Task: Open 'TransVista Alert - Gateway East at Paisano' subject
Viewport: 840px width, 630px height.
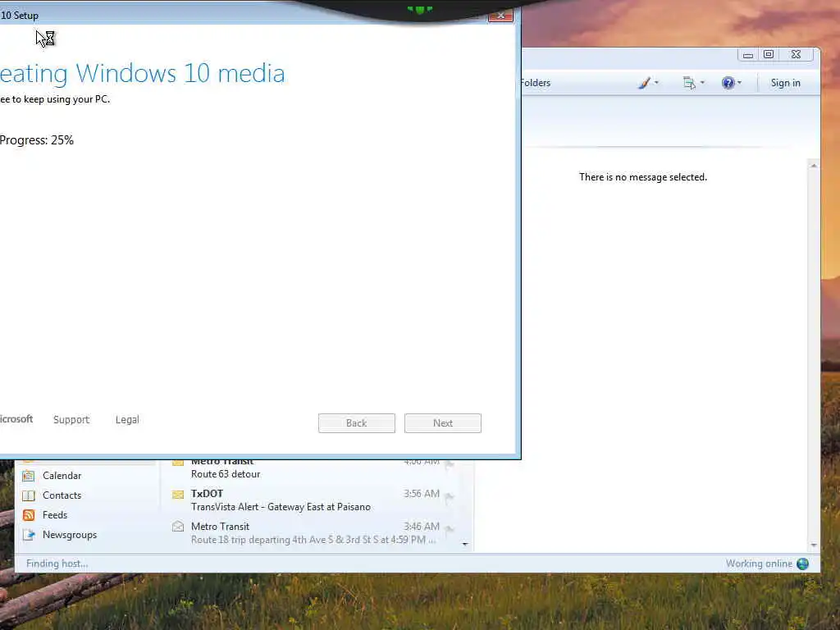Action: pyautogui.click(x=281, y=507)
